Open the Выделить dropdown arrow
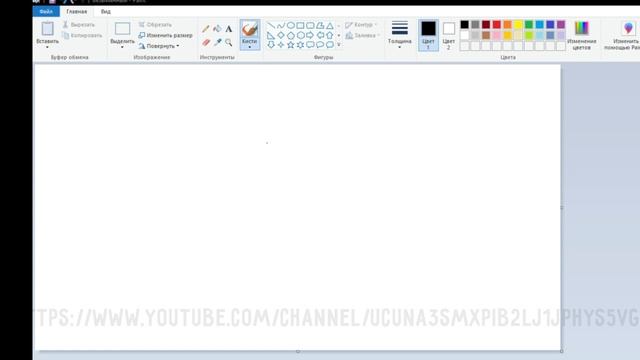The image size is (640, 360). click(122, 47)
